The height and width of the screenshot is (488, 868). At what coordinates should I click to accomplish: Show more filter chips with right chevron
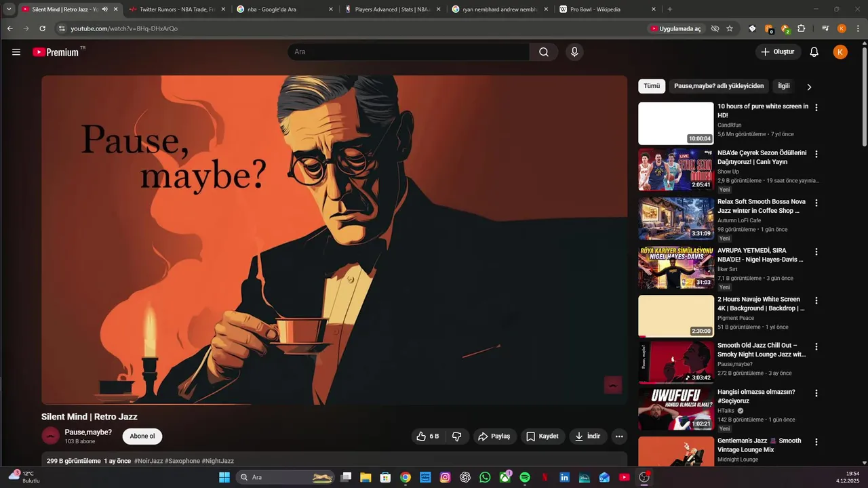pyautogui.click(x=809, y=87)
